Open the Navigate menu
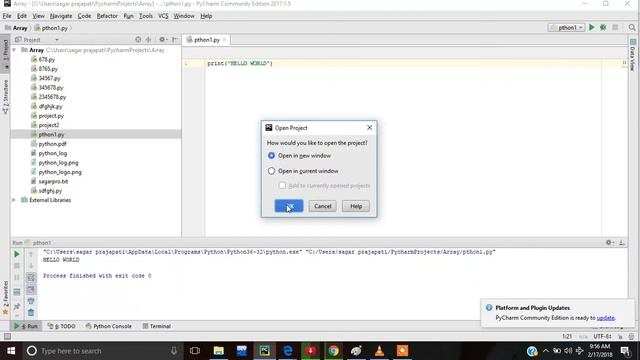640x360 pixels. pos(61,16)
